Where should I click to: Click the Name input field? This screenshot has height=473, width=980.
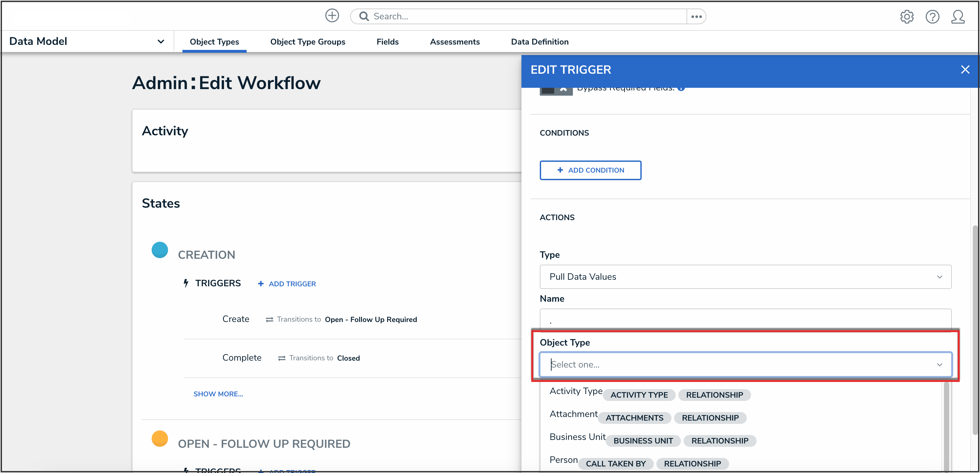tap(745, 320)
